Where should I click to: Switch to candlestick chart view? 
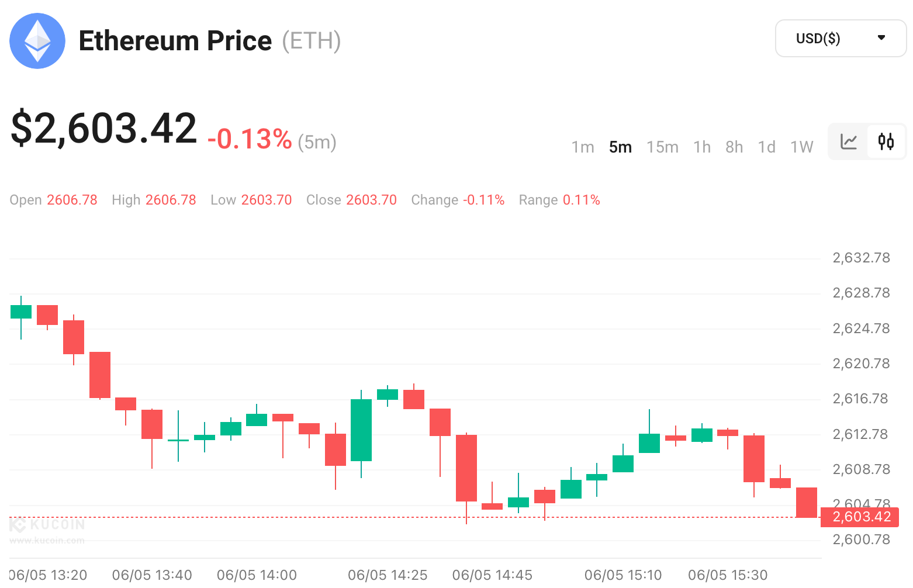(886, 141)
